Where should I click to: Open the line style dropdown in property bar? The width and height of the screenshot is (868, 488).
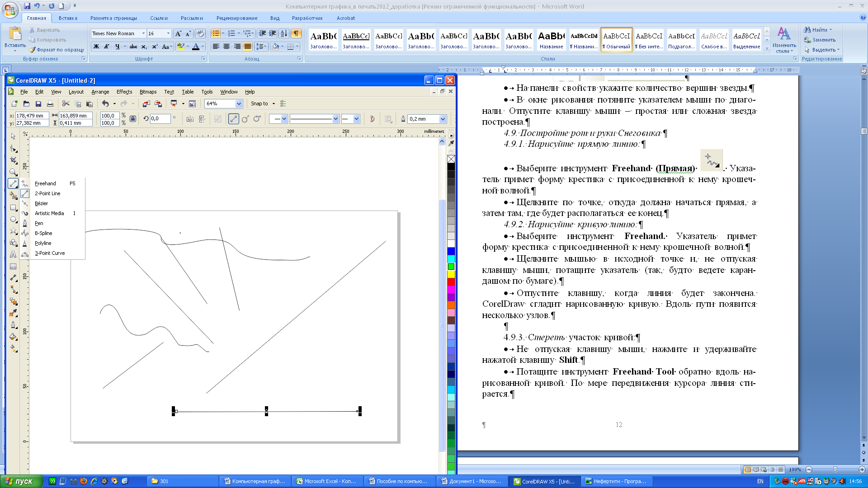coord(335,119)
